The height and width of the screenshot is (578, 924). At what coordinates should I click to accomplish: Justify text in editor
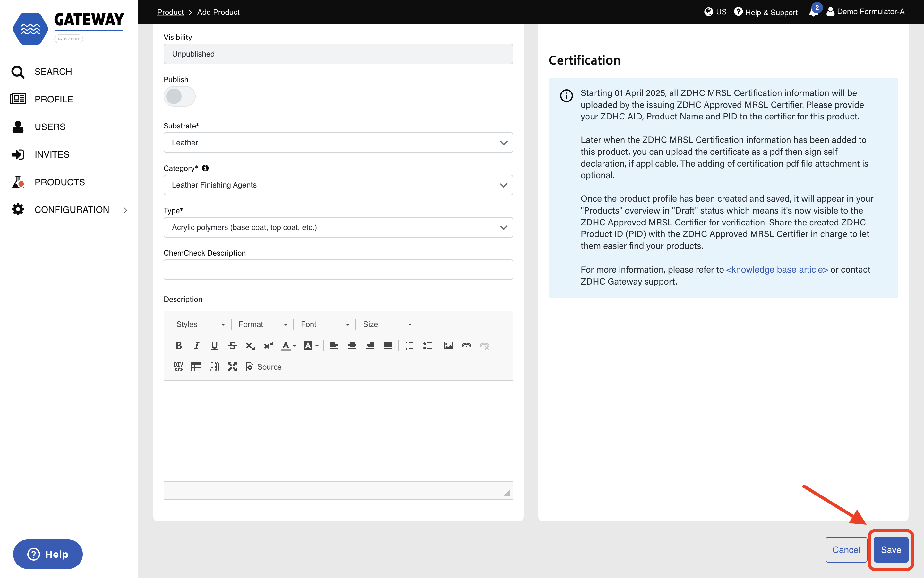(388, 346)
